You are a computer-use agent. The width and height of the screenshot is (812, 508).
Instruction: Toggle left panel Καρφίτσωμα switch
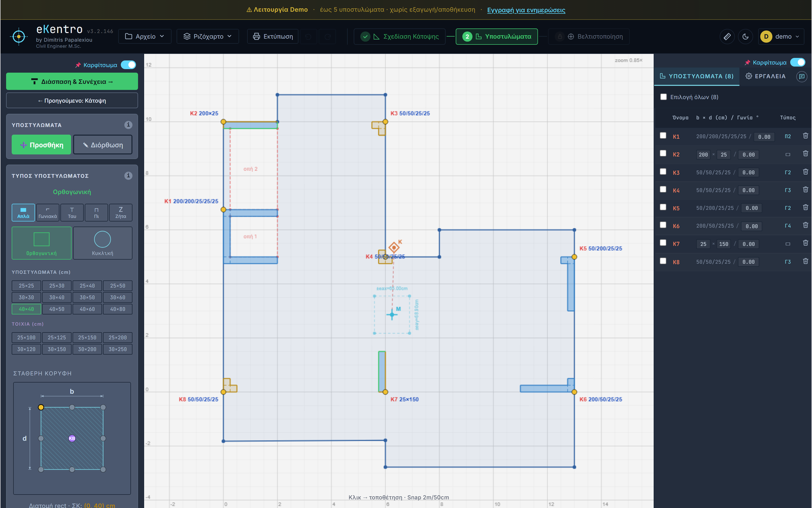(128, 65)
